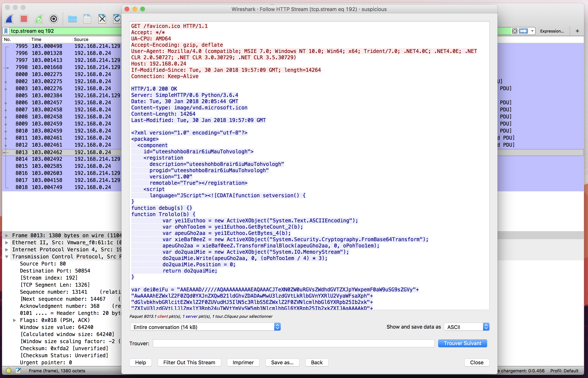This screenshot has height=378, width=588.
Task: Click Filter Out This Stream
Action: click(x=189, y=363)
